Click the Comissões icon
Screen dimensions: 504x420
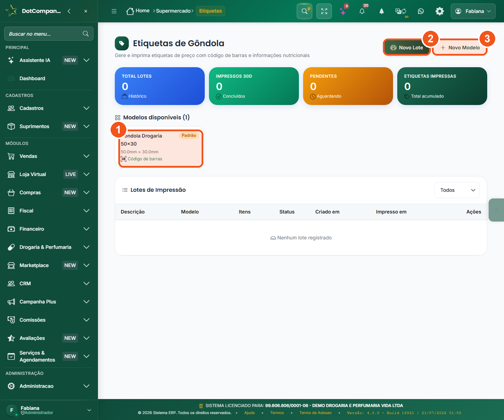(11, 320)
